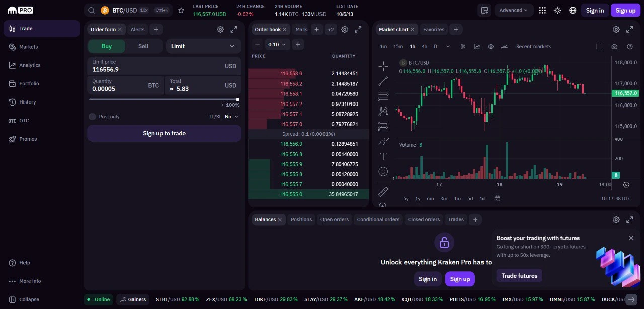Open the language globe icon
This screenshot has width=644, height=309.
tap(573, 10)
